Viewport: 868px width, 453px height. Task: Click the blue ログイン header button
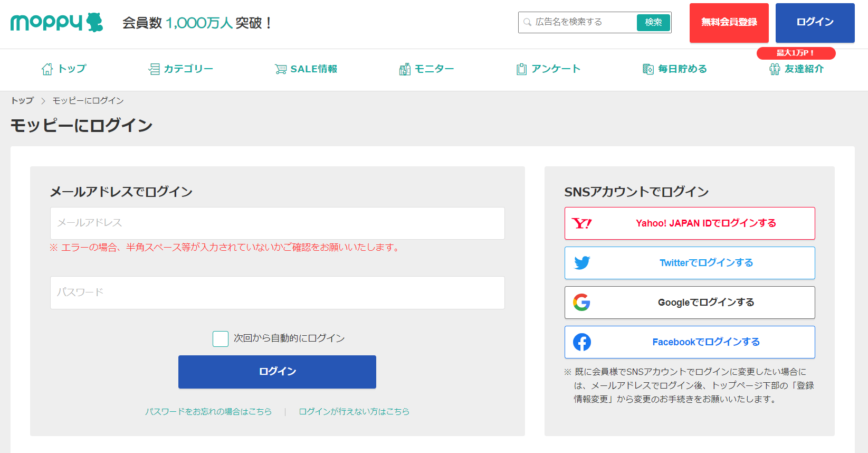coord(815,23)
